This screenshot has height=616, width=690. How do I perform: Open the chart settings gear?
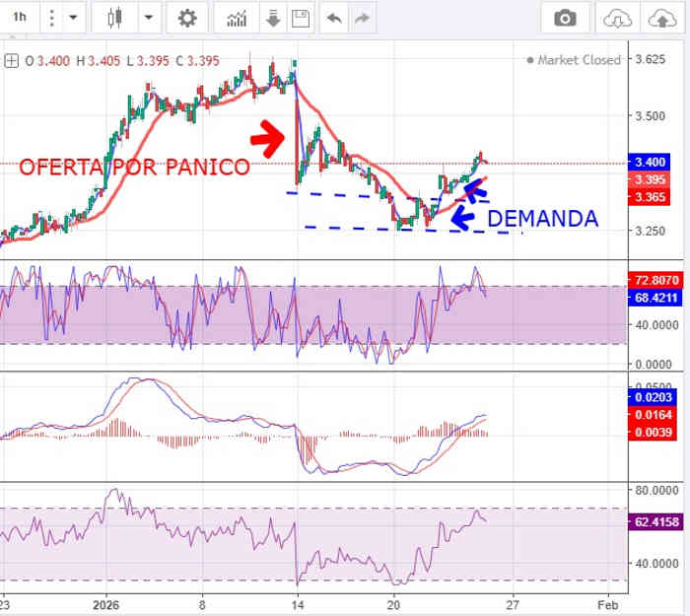click(x=187, y=18)
